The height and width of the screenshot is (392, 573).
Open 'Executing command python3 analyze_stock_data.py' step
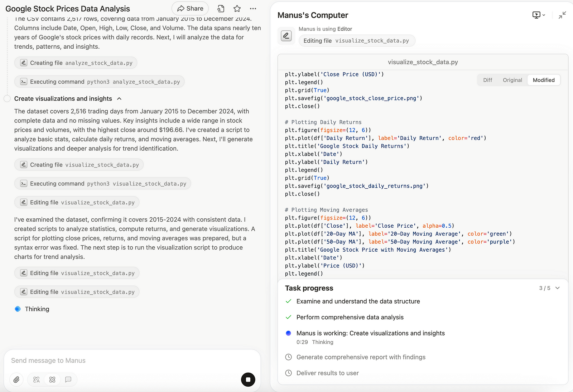click(x=100, y=82)
